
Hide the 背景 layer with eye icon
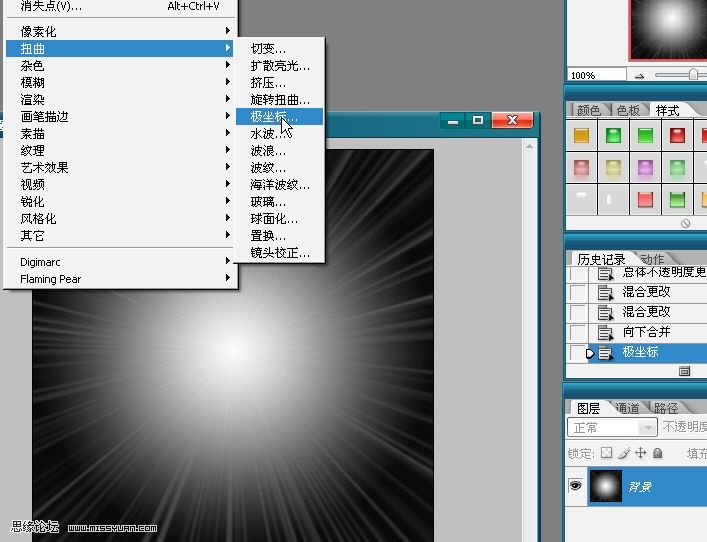tap(575, 486)
